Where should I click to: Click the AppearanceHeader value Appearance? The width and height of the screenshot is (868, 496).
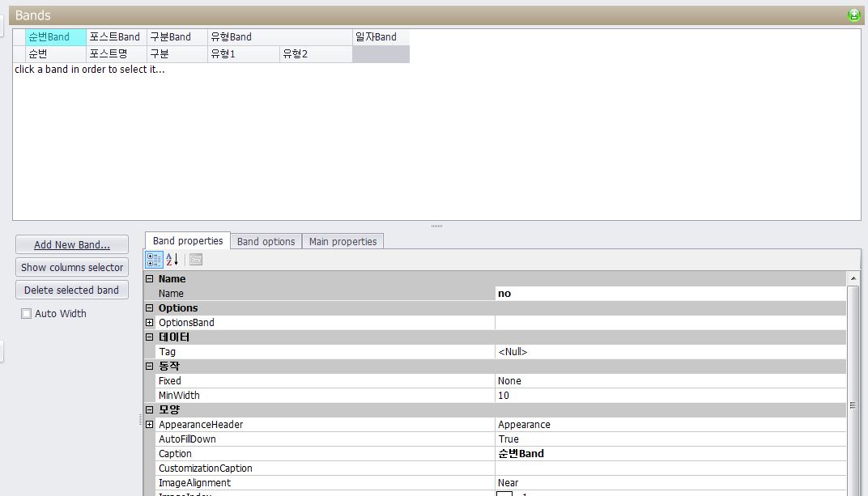click(670, 425)
